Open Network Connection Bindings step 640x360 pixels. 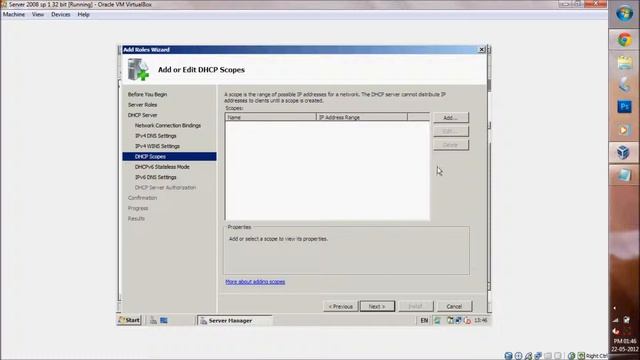click(x=168, y=126)
